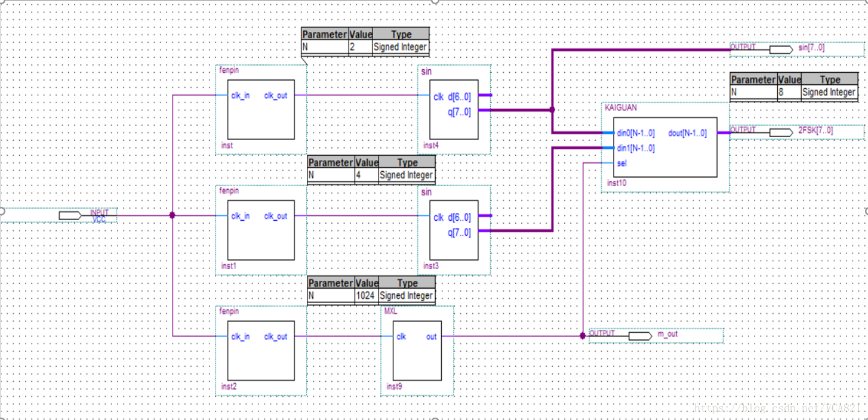Select the output pin symbol for 2FSK[7..0]
Viewport: 868px width, 420px height.
[x=781, y=132]
